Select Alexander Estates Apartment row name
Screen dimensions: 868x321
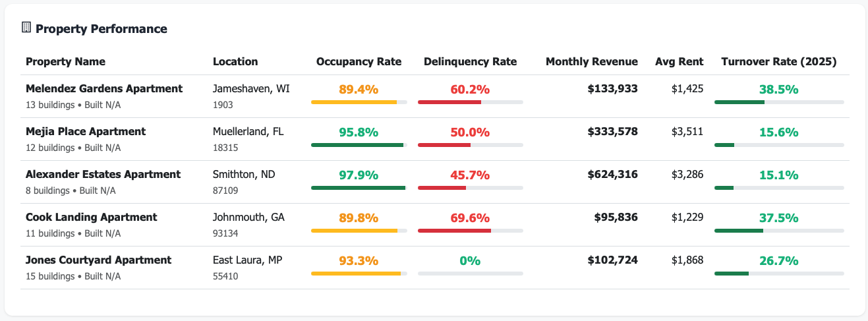pos(103,174)
